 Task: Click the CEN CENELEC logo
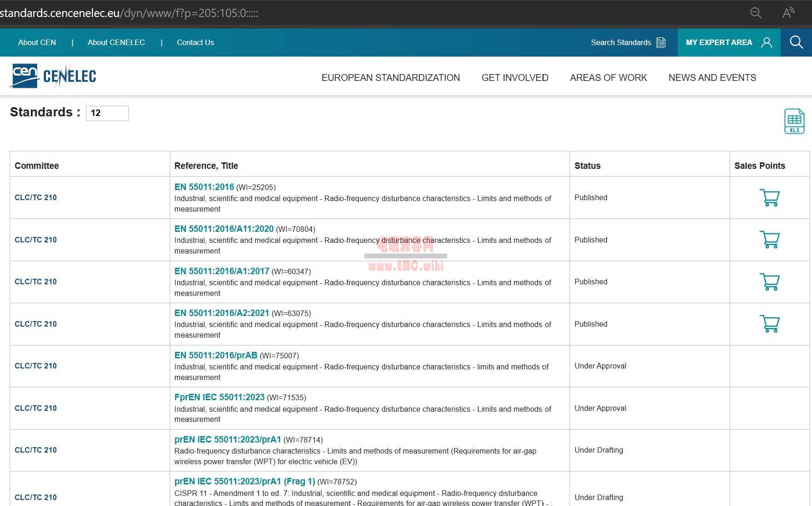[x=53, y=76]
